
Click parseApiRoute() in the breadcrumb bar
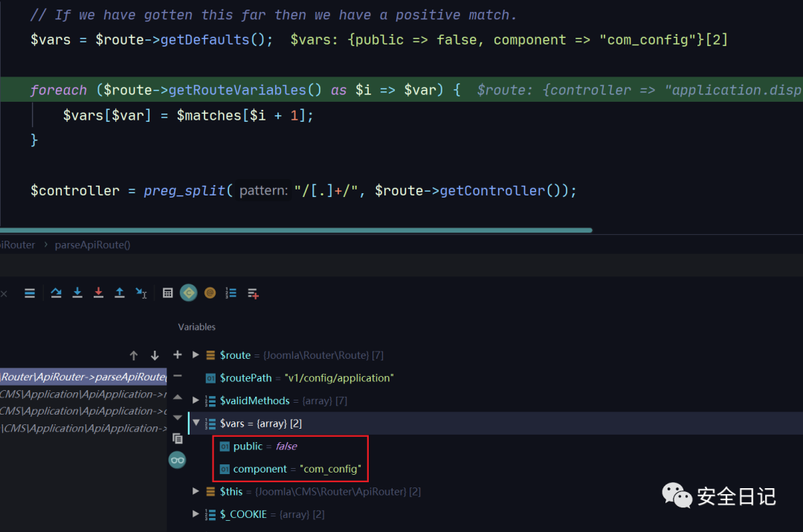point(92,244)
